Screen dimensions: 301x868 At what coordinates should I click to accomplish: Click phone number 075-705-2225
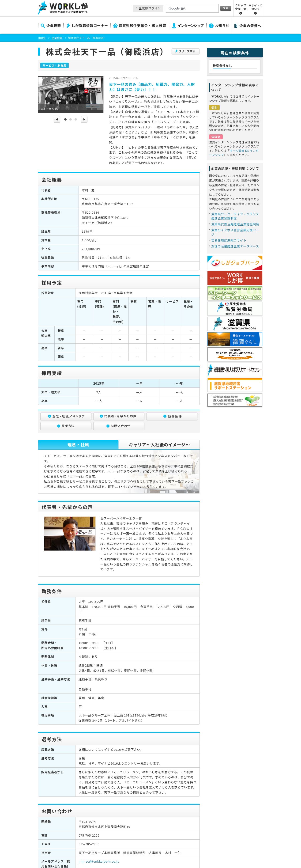(x=89, y=835)
